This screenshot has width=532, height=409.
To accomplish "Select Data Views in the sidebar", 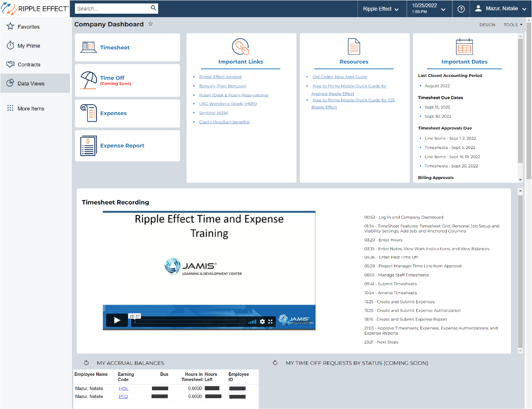I will (x=35, y=83).
